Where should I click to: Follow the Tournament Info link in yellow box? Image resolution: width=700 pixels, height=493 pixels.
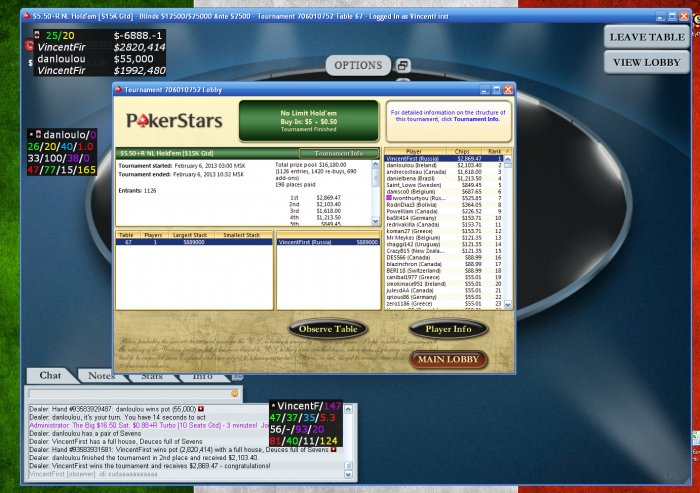[476, 119]
